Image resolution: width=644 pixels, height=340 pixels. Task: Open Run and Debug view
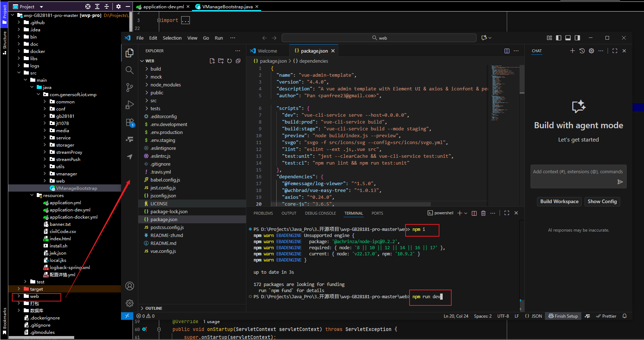(130, 105)
